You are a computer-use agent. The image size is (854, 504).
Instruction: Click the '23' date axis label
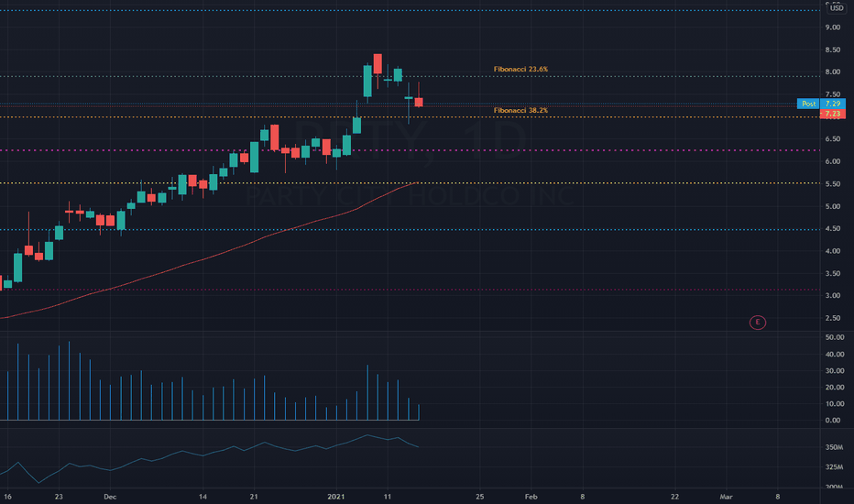[x=59, y=497]
